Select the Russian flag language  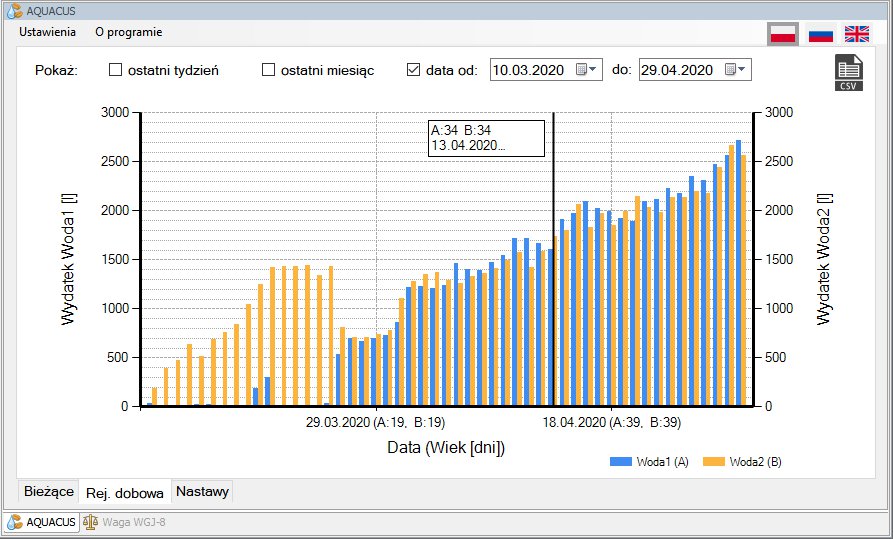pos(821,33)
